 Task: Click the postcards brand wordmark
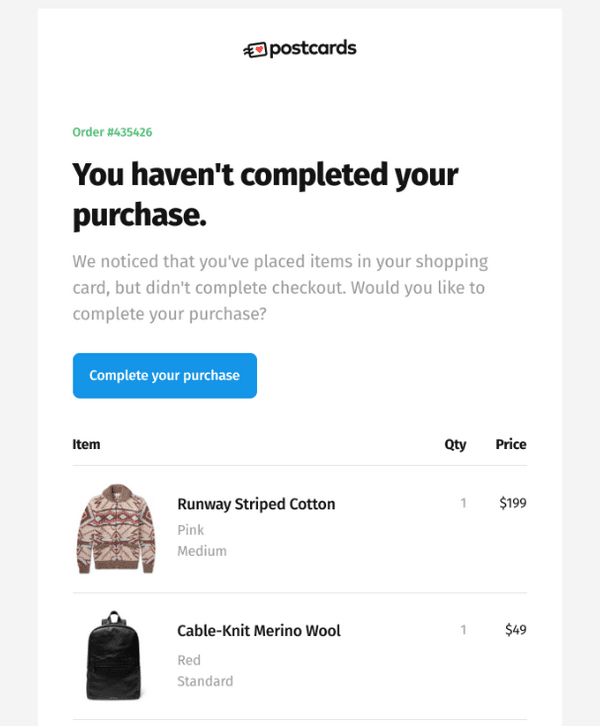pyautogui.click(x=313, y=49)
